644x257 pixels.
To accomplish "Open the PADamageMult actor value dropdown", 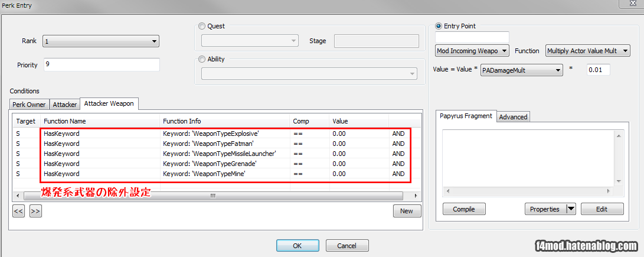I will [x=521, y=70].
